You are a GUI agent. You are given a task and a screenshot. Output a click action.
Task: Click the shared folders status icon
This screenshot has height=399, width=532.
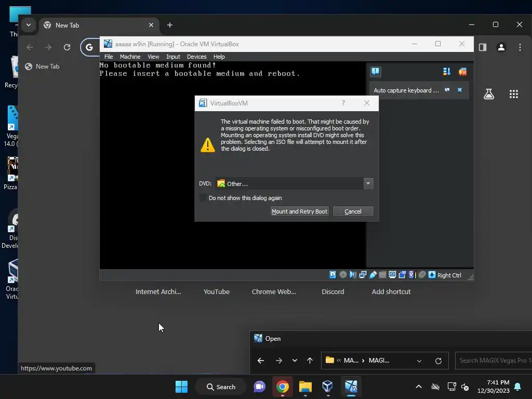pos(382,275)
